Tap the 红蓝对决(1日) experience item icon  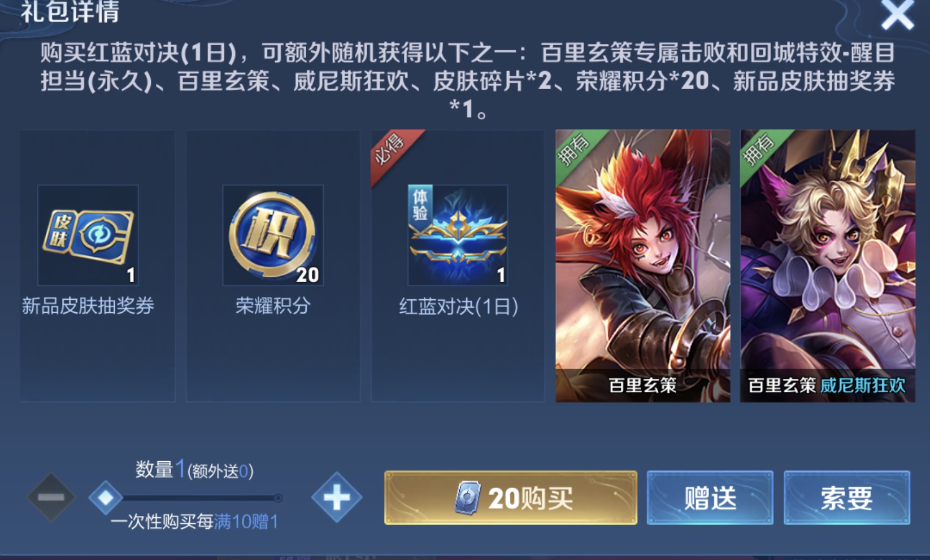coord(458,235)
